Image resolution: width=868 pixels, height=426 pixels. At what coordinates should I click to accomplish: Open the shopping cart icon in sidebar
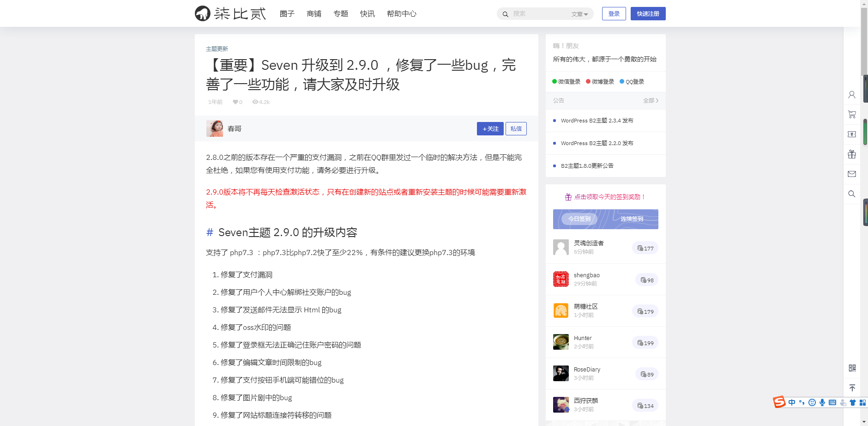tap(852, 114)
